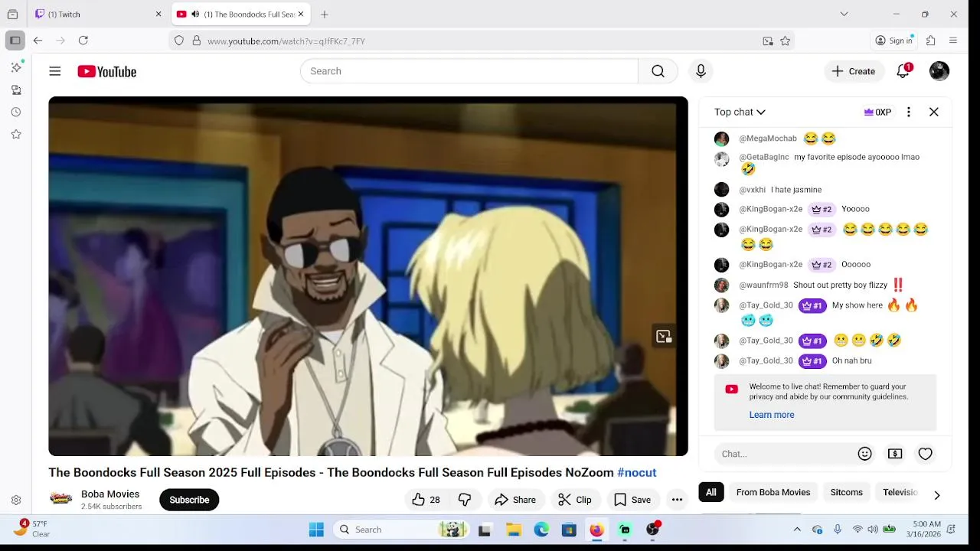Select the Television chip

coord(900,492)
